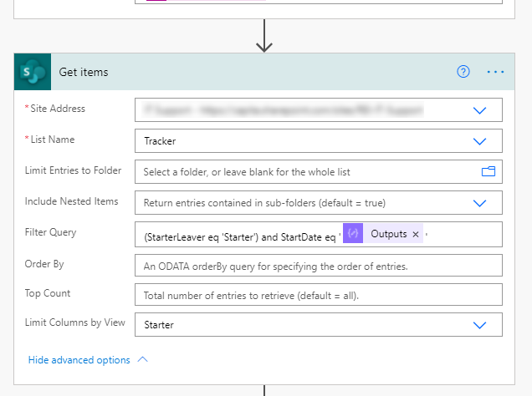Expand the List Name dropdown

[480, 141]
